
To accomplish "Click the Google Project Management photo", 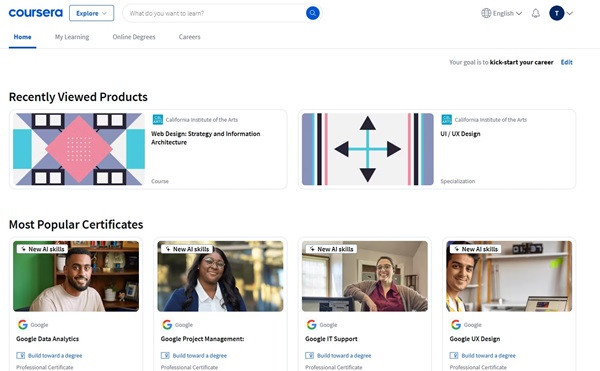I will (220, 276).
